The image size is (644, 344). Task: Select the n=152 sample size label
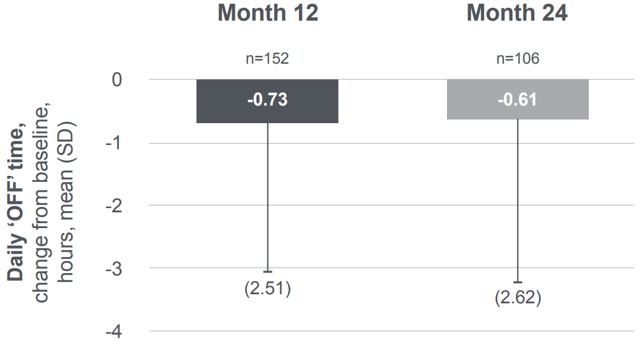tap(267, 59)
